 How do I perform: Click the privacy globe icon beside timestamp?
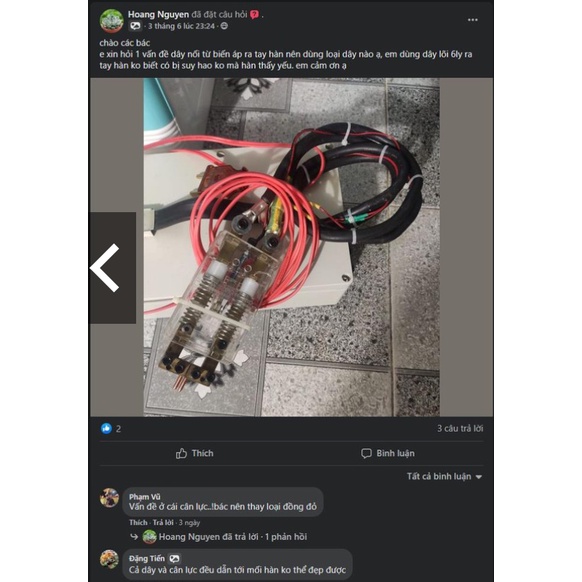pyautogui.click(x=224, y=26)
